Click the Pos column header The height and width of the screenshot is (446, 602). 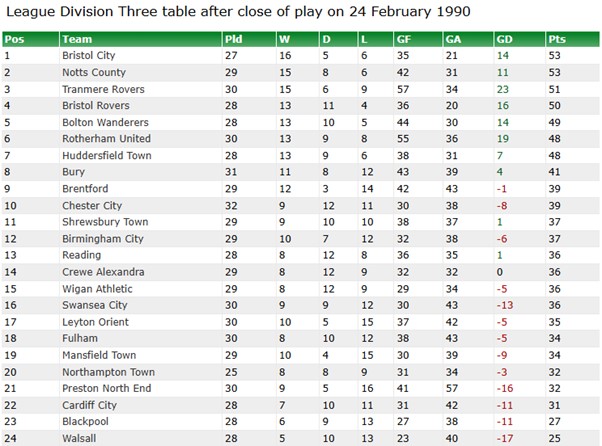click(x=30, y=39)
